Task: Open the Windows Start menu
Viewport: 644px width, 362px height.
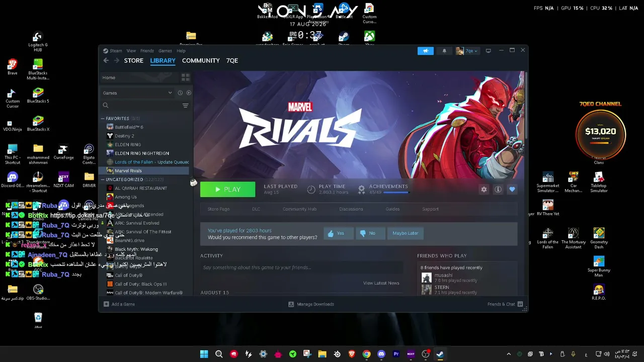Action: [x=204, y=354]
